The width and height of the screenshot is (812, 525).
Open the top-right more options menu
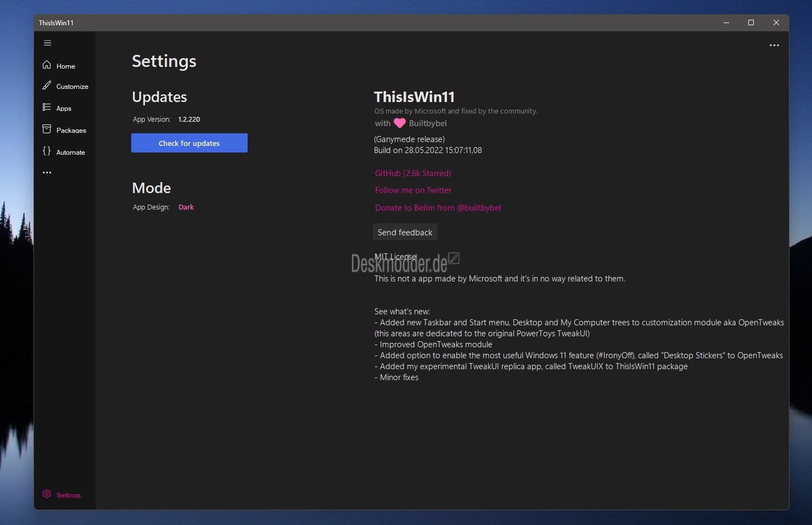[x=774, y=46]
